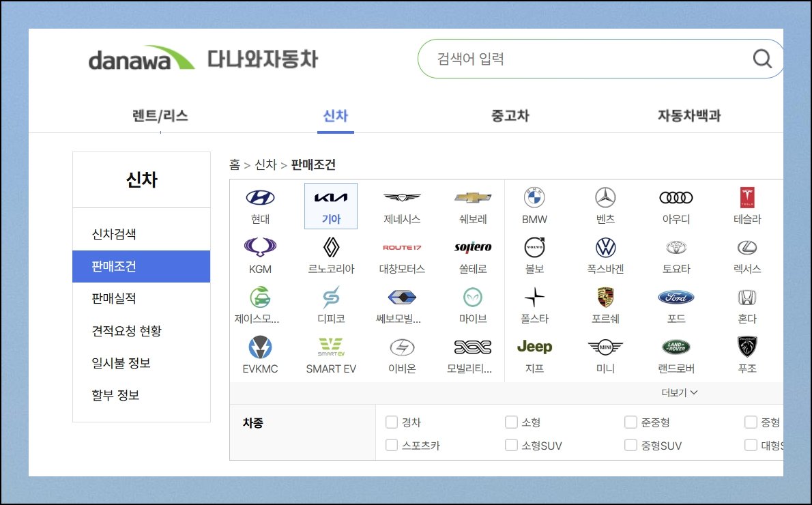Expand brand list with 더보기
Image resolution: width=812 pixels, height=505 pixels.
[679, 392]
